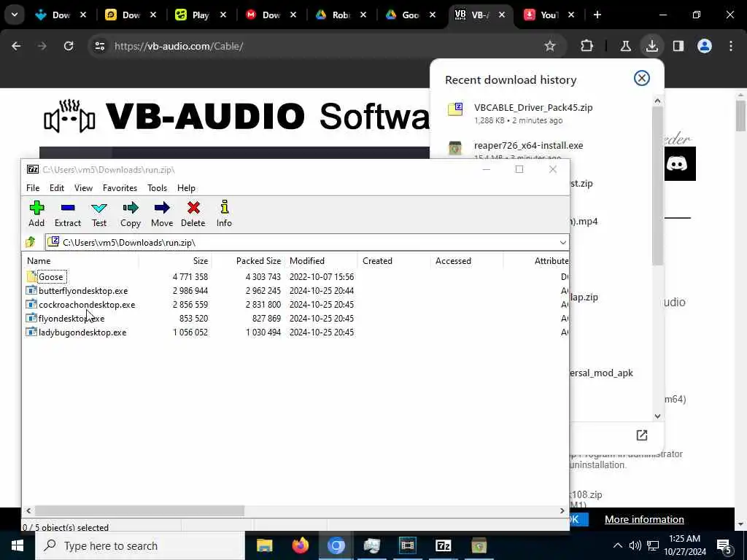The image size is (747, 560).
Task: Click the 2022-10-07 15:56 modified date
Action: [x=322, y=276]
